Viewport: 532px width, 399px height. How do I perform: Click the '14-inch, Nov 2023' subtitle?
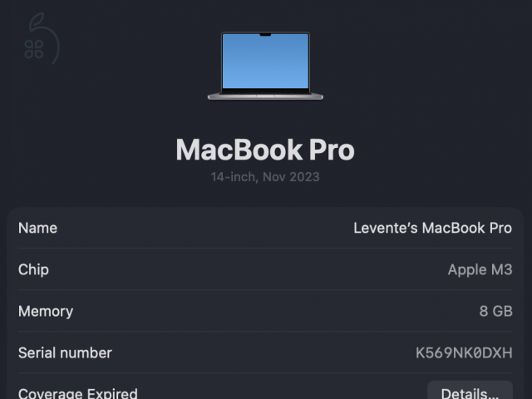point(265,177)
